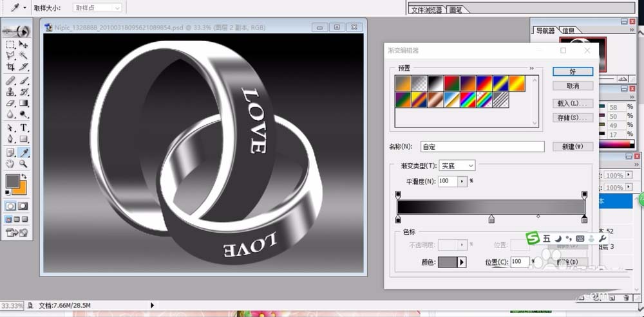This screenshot has height=317, width=644.
Task: Switch to the 文件浏览器 tab
Action: 427,10
